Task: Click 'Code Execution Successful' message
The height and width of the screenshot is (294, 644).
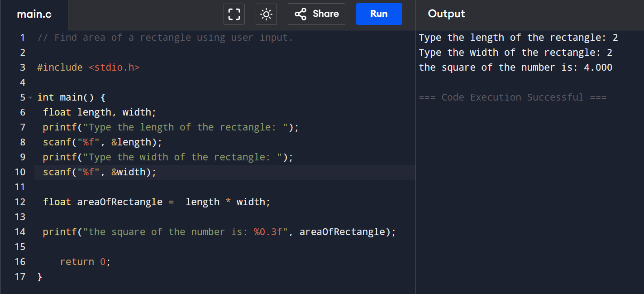Action: tap(513, 97)
